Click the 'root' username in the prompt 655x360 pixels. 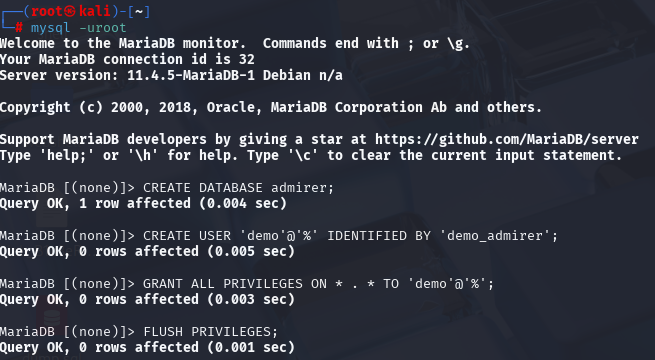point(47,11)
